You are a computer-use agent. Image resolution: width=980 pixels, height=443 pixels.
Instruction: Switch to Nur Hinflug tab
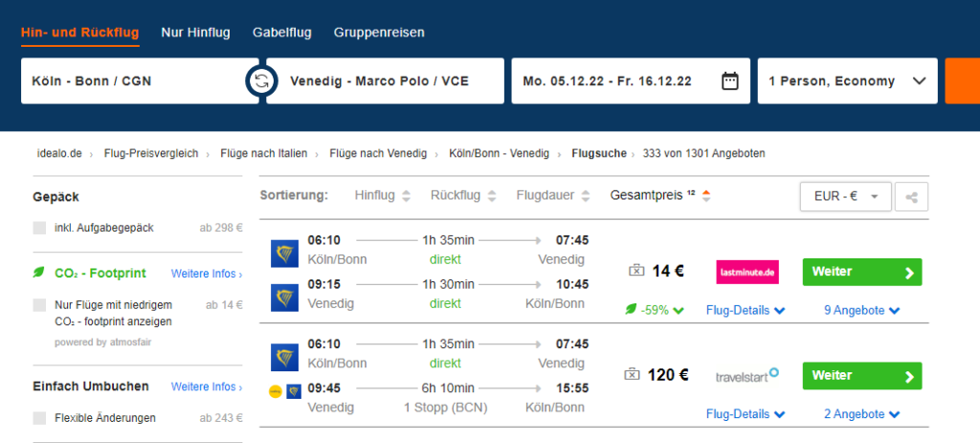[195, 33]
